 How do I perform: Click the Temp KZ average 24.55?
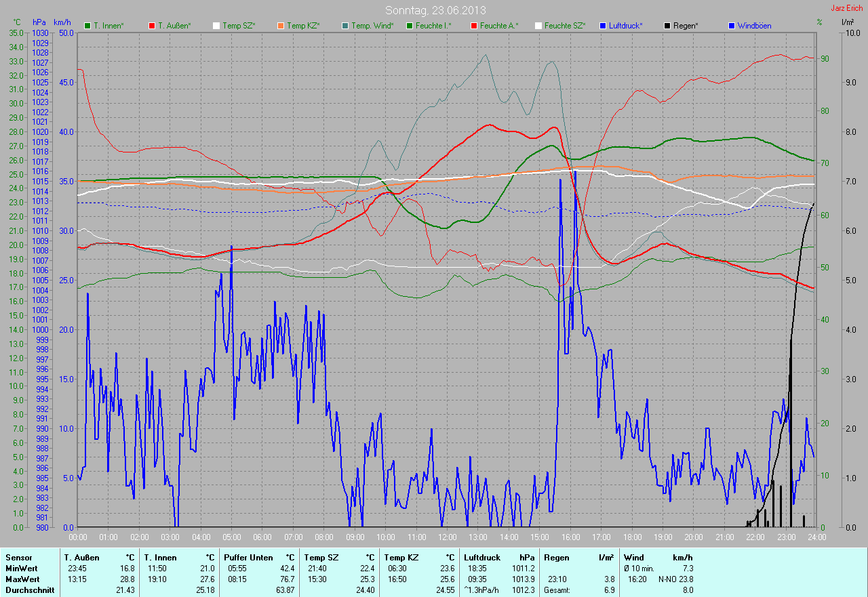[445, 590]
